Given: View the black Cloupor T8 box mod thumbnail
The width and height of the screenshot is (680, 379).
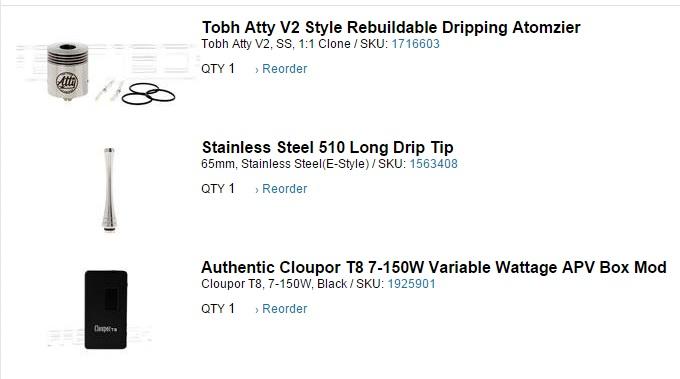Looking at the screenshot, I should (x=106, y=310).
